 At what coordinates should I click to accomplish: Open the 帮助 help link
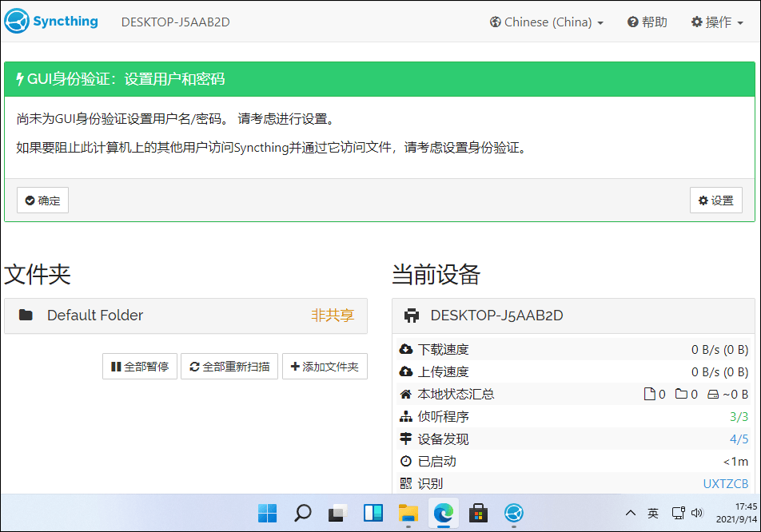click(647, 22)
